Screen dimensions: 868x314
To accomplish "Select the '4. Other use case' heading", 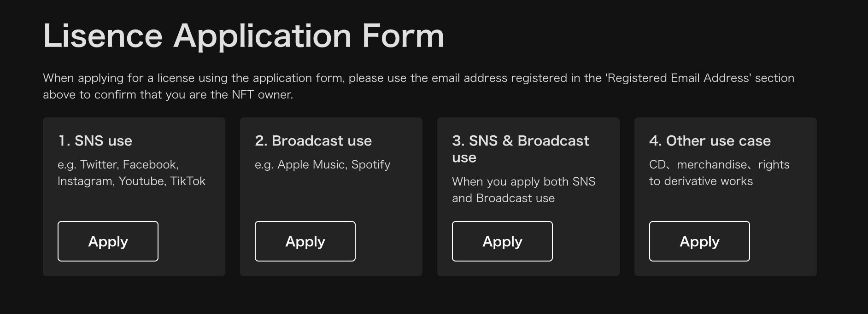I will pyautogui.click(x=710, y=141).
